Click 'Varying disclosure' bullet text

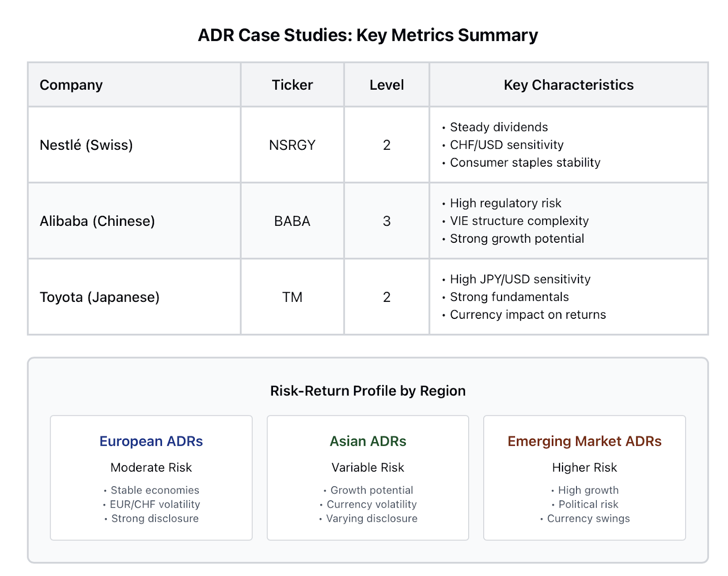[372, 519]
